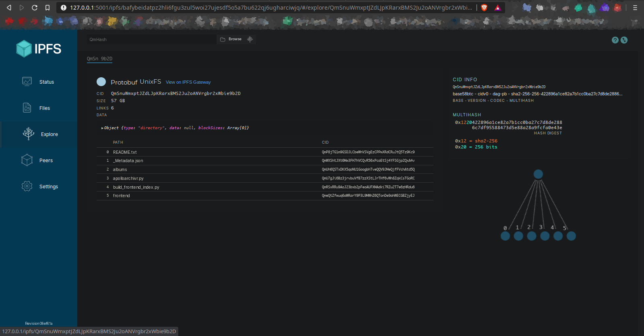Screen dimensions: 644x336
Task: Click the inspect tree icon beside Browse
Action: tap(250, 39)
